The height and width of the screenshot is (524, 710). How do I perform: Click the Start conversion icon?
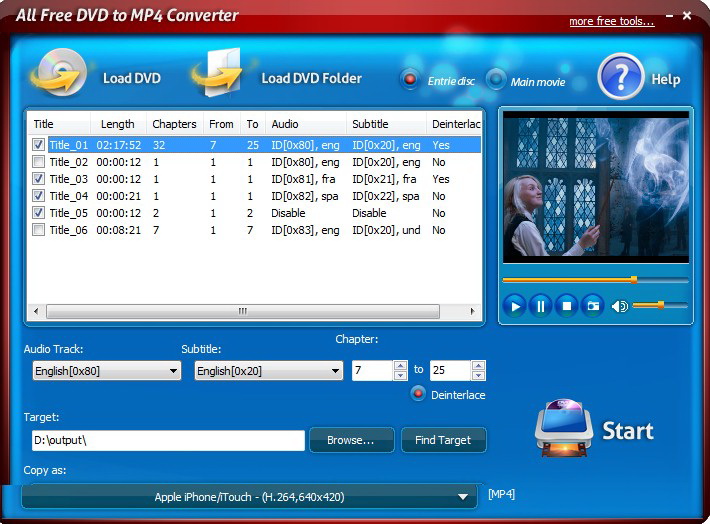[564, 428]
